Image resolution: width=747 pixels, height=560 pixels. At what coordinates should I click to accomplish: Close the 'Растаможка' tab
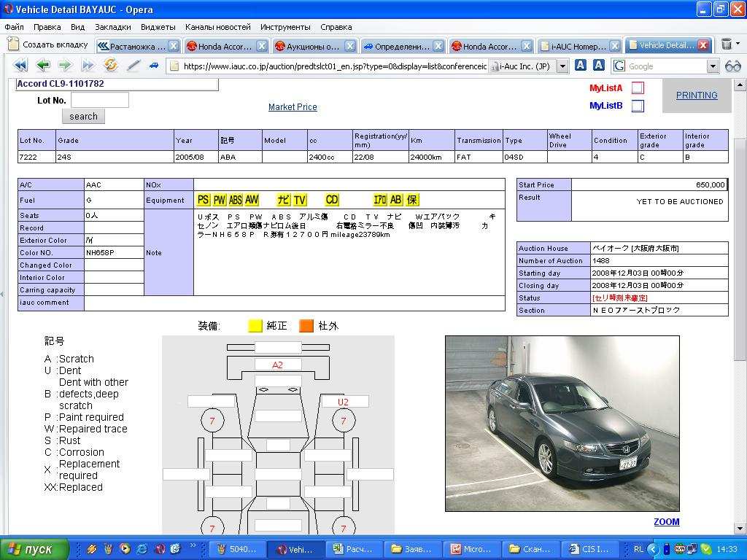pyautogui.click(x=174, y=46)
